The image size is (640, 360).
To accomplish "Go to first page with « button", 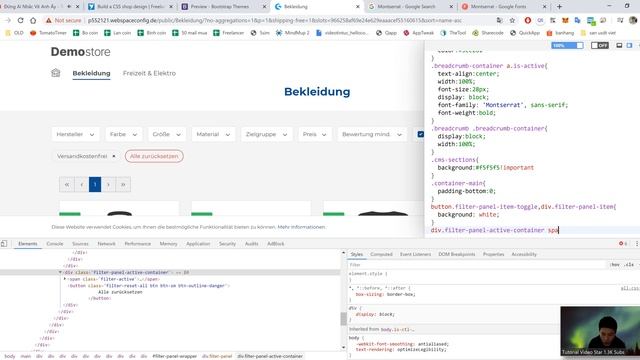I will pyautogui.click(x=67, y=184).
